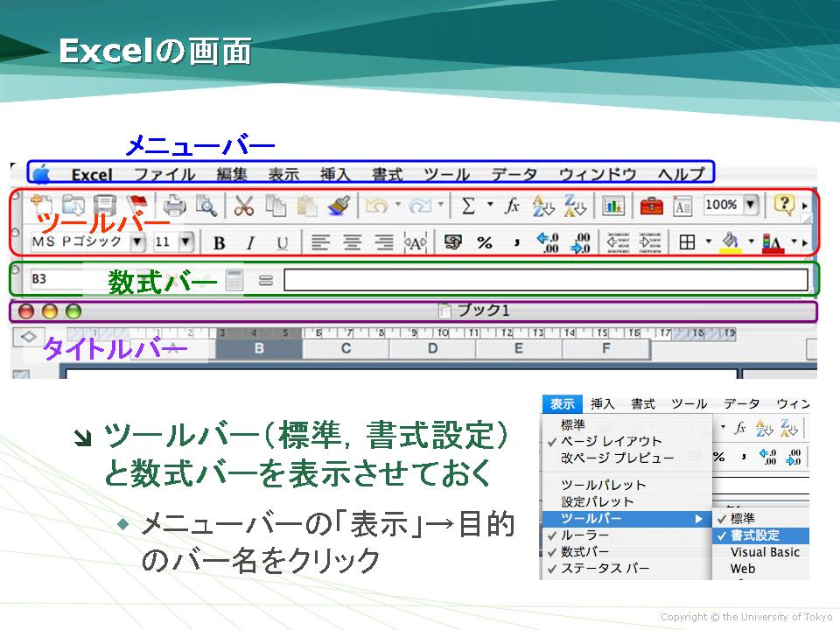Apply Comma style in main formatting toolbar
The width and height of the screenshot is (840, 630).
tap(516, 243)
